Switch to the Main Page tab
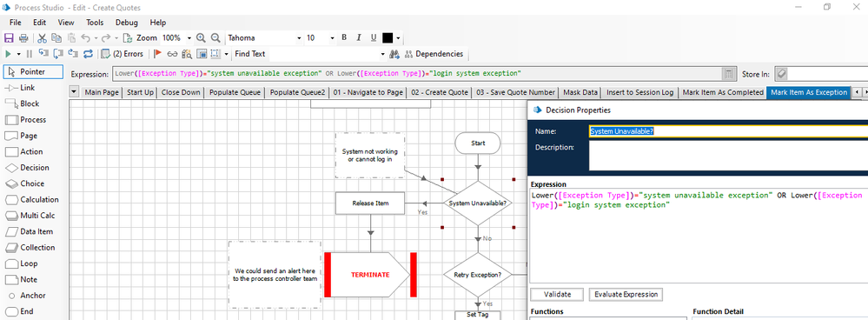The height and width of the screenshot is (320, 868). pos(102,92)
